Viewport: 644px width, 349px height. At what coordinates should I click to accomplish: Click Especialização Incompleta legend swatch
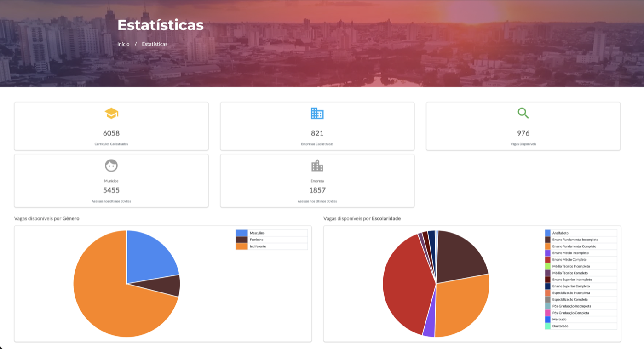[548, 293]
